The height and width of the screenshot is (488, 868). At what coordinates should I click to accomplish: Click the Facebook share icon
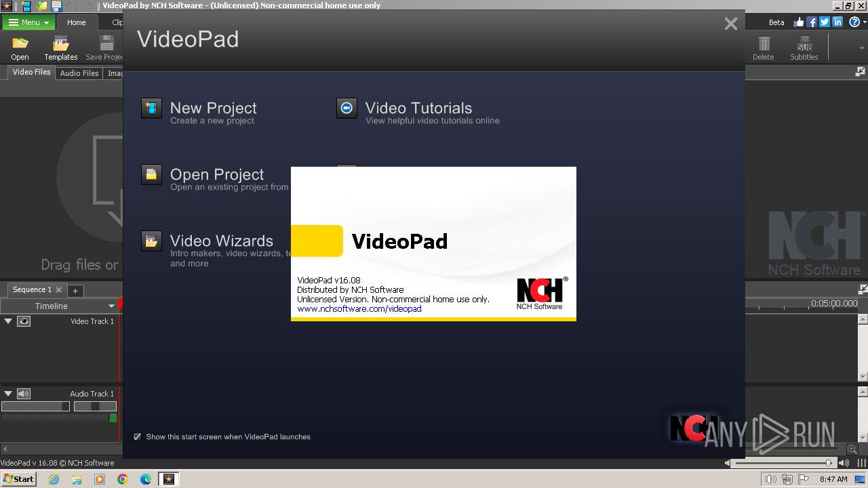pos(812,22)
